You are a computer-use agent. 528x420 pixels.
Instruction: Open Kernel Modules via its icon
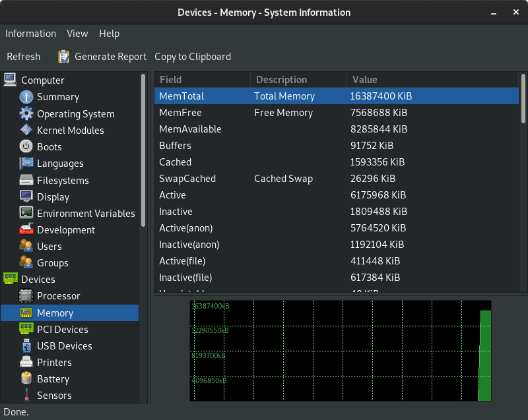click(x=26, y=130)
